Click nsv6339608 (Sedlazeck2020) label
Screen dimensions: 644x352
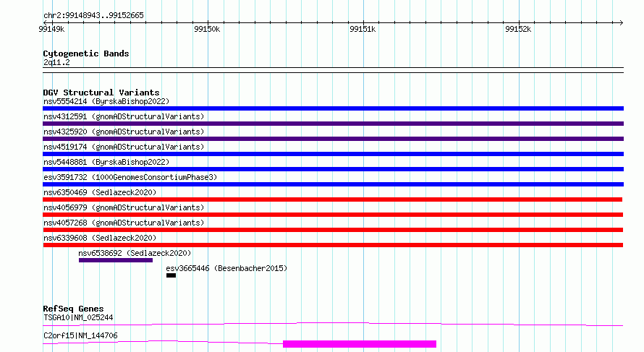(100, 238)
